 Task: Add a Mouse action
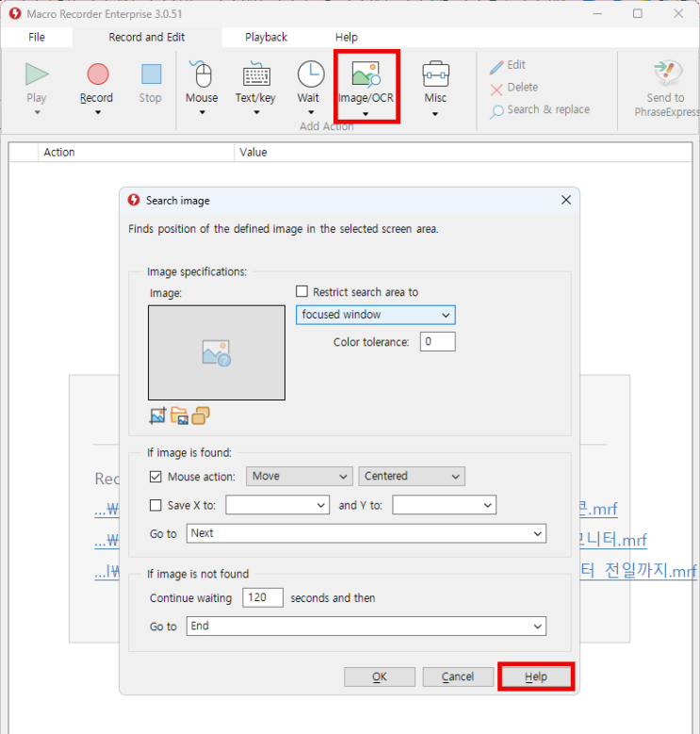pos(202,74)
